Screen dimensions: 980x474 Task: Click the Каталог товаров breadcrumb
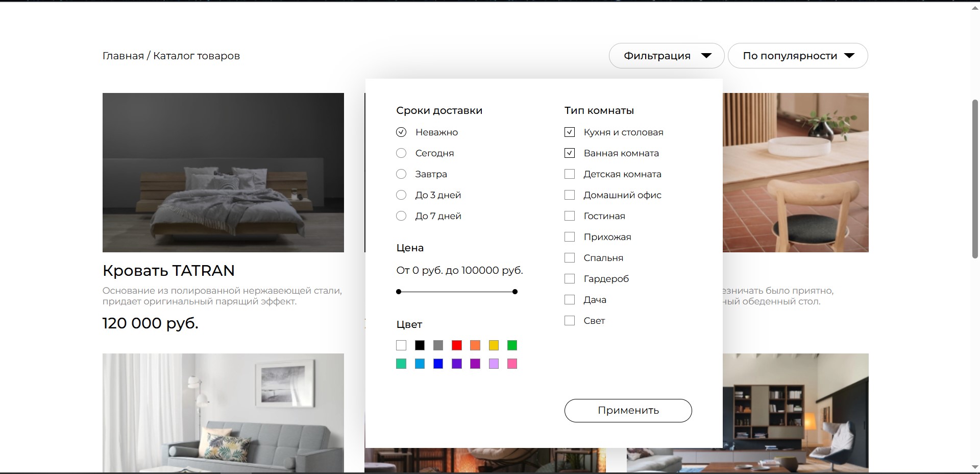197,56
